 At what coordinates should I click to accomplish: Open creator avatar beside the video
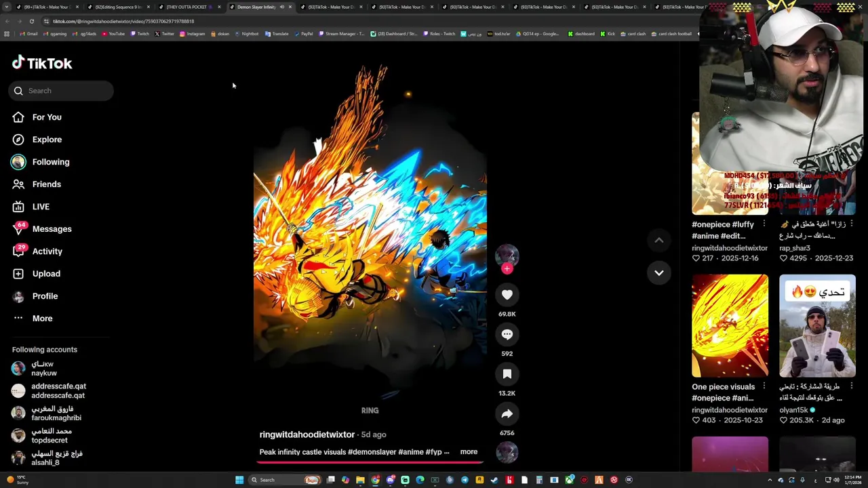pos(507,256)
